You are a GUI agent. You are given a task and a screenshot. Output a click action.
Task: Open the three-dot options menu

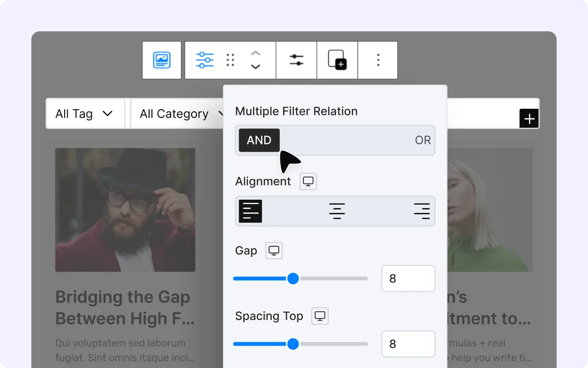378,60
